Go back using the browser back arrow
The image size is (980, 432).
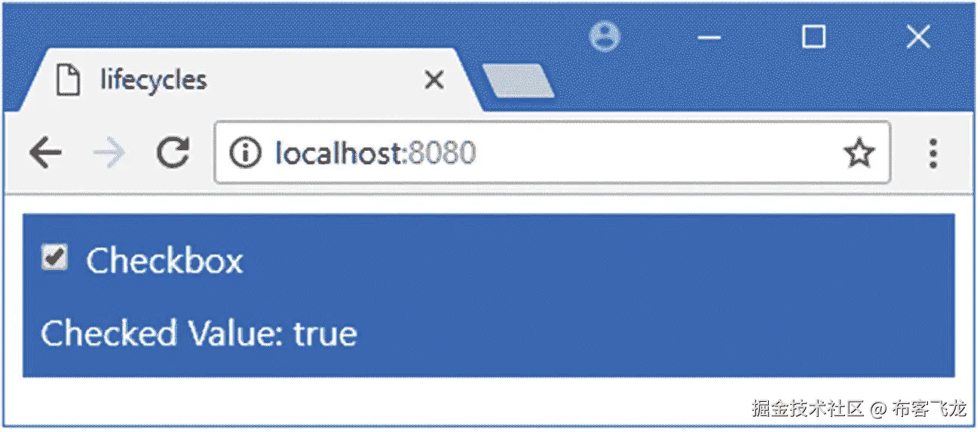45,154
